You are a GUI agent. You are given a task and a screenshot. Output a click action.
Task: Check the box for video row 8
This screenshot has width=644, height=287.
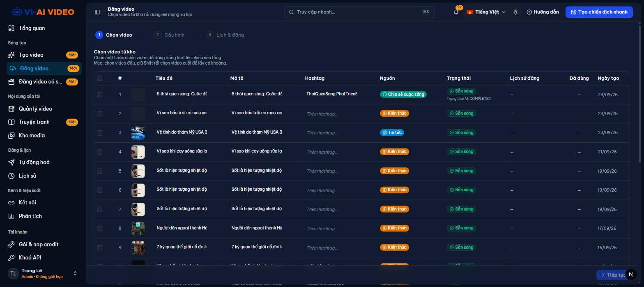pos(99,228)
